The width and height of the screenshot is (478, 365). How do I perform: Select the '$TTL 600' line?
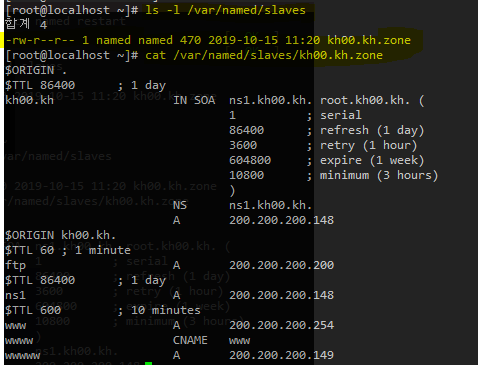point(33,310)
